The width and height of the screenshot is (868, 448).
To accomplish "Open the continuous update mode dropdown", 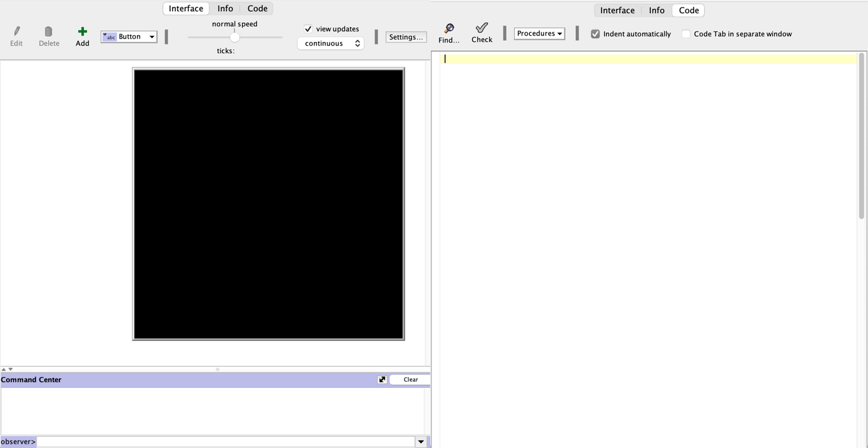I will coord(331,43).
